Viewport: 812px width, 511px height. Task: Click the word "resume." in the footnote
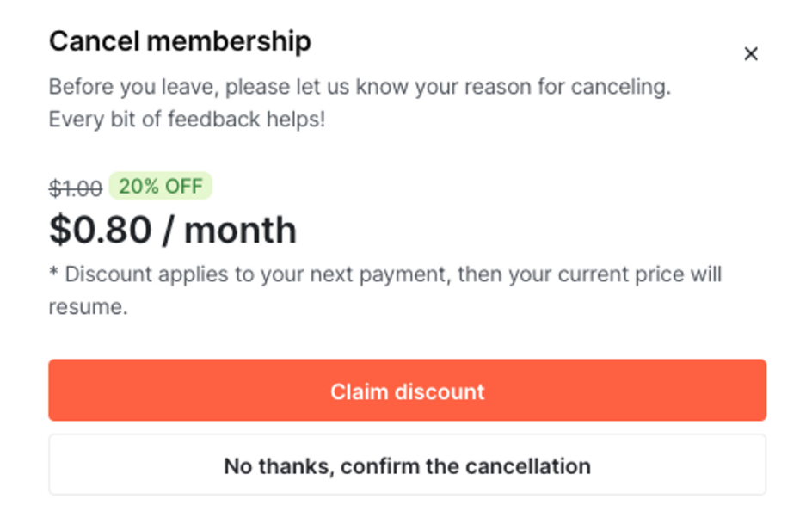[88, 307]
